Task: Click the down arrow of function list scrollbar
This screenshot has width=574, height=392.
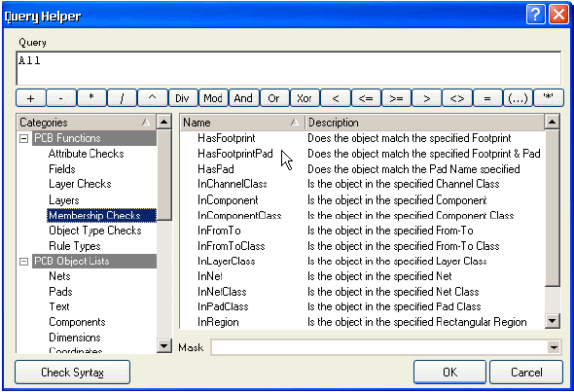Action: pos(552,321)
